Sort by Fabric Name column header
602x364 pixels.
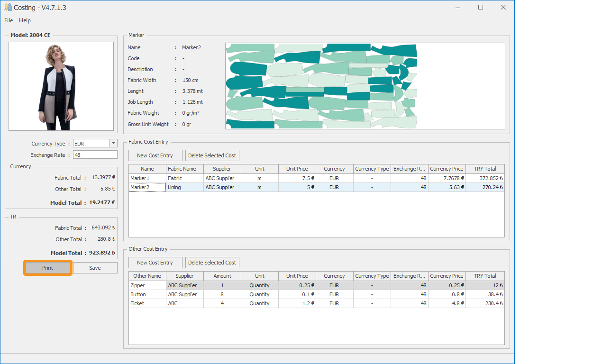pos(184,169)
